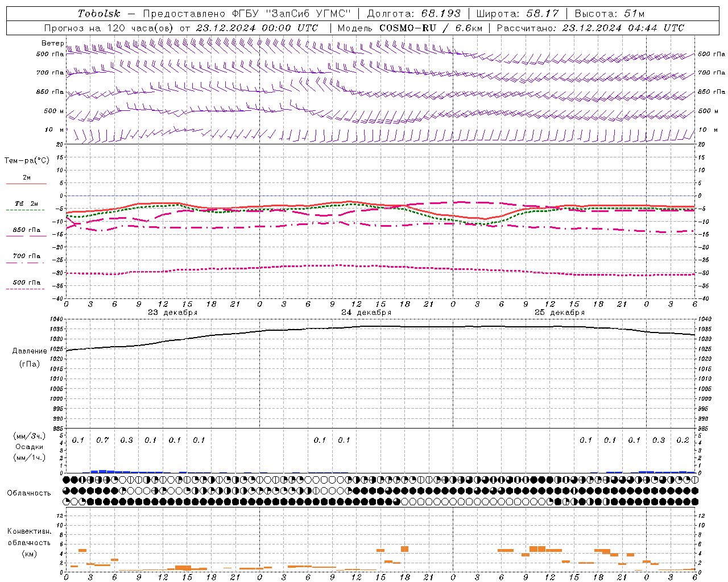Screen dimensions: 728x582
Task: Click the 850 гПа temperature legend entry
Action: pyautogui.click(x=26, y=233)
